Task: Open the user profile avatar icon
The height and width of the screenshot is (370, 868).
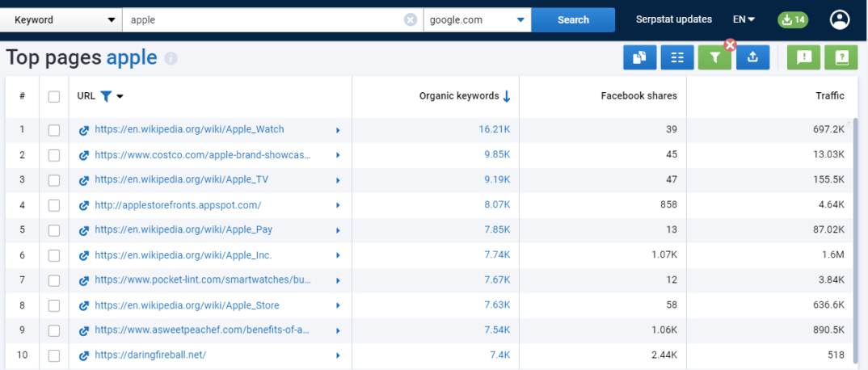Action: pos(840,20)
